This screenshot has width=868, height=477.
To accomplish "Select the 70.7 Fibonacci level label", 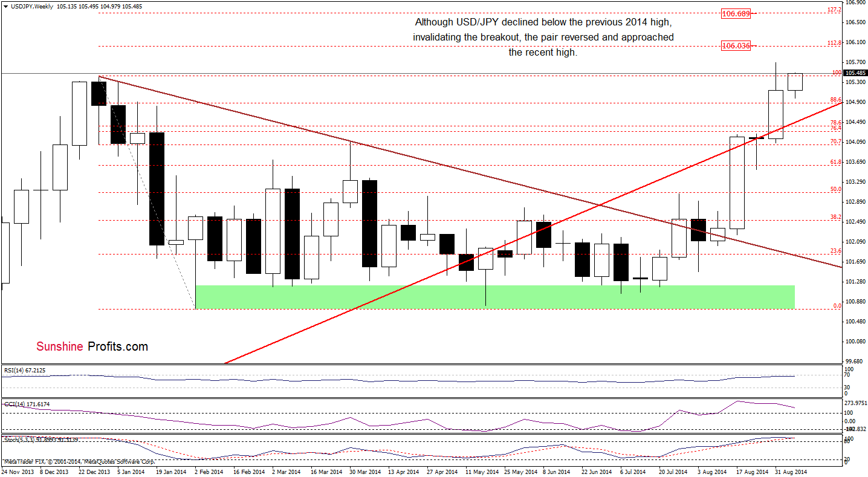I will coord(836,141).
